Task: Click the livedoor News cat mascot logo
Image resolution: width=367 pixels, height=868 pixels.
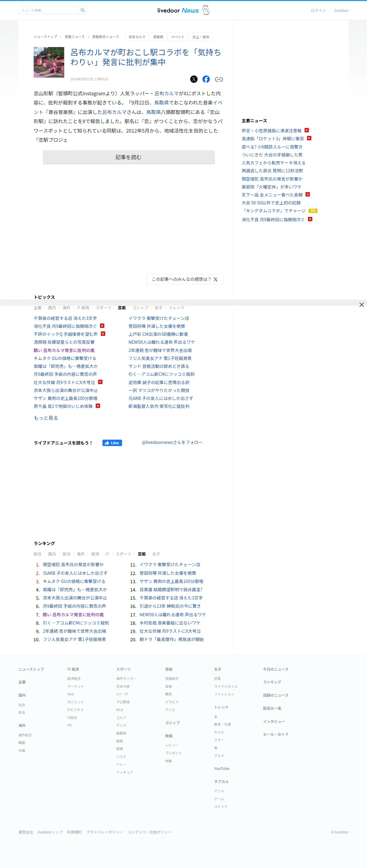Action: pos(206,10)
